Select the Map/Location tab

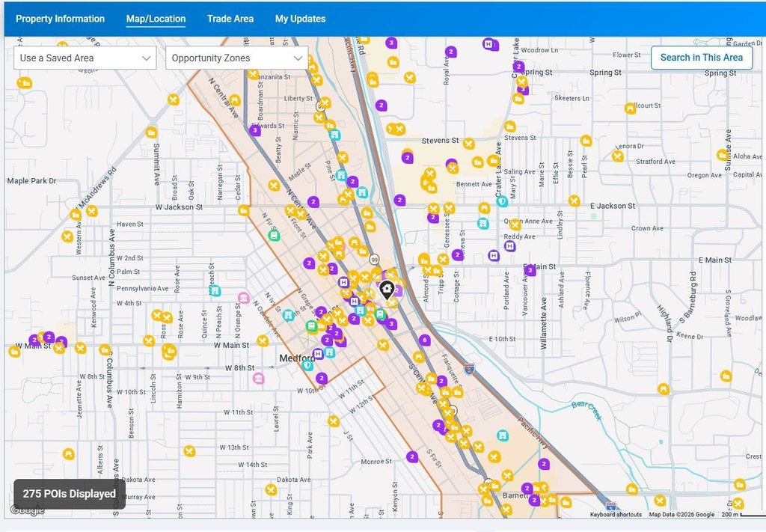[156, 19]
